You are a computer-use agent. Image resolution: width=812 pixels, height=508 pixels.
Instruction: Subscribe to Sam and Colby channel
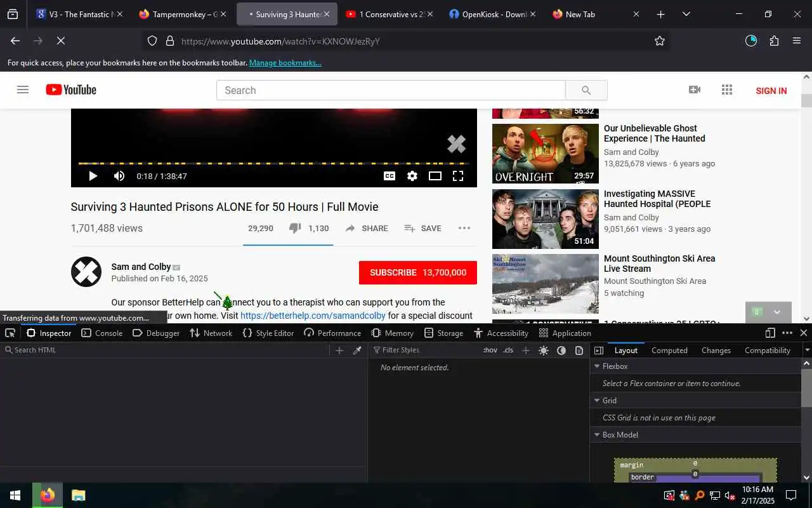(418, 272)
